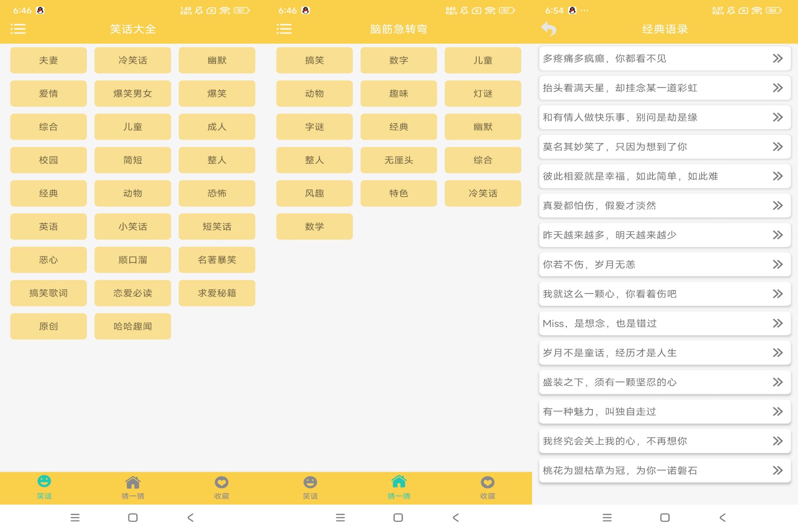Tap the highlighted 猜一猜 house tab icon

tap(399, 482)
